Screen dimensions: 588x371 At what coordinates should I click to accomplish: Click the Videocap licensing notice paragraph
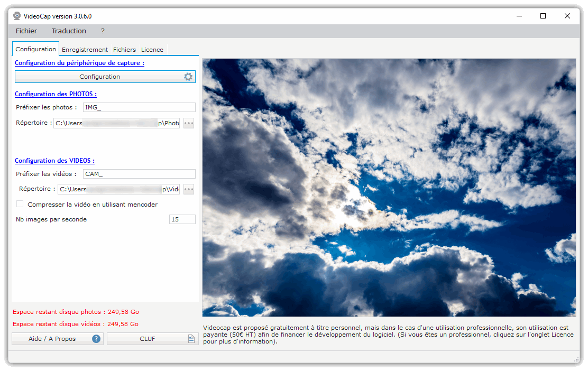pyautogui.click(x=388, y=335)
